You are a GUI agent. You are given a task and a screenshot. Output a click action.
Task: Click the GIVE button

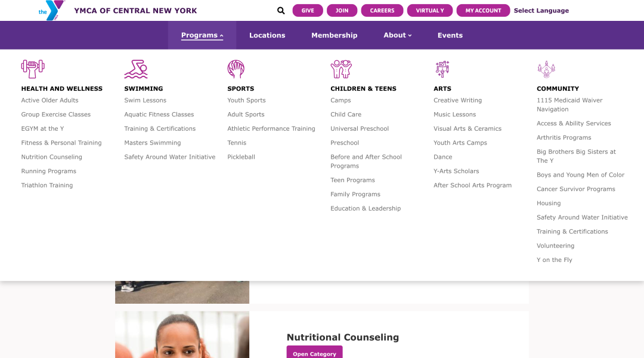point(308,11)
